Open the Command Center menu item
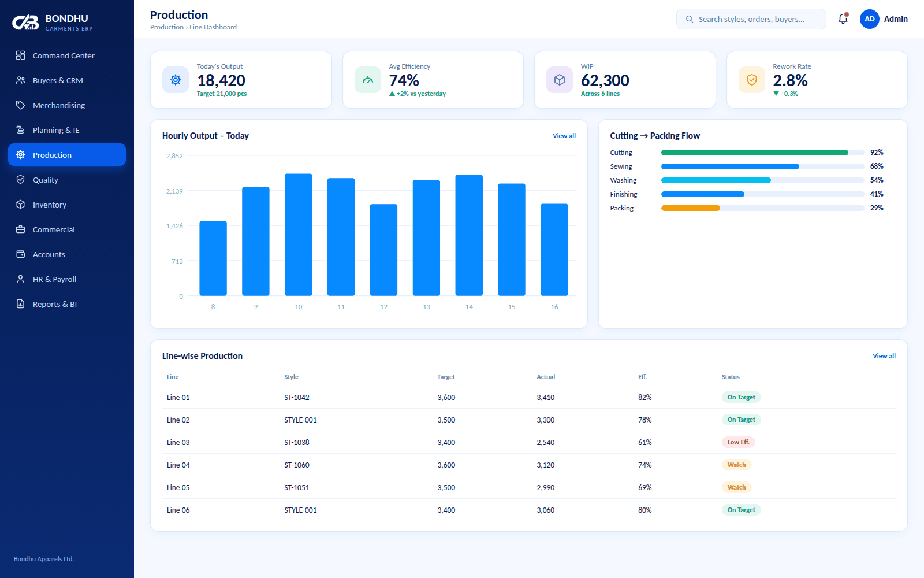 [67, 55]
